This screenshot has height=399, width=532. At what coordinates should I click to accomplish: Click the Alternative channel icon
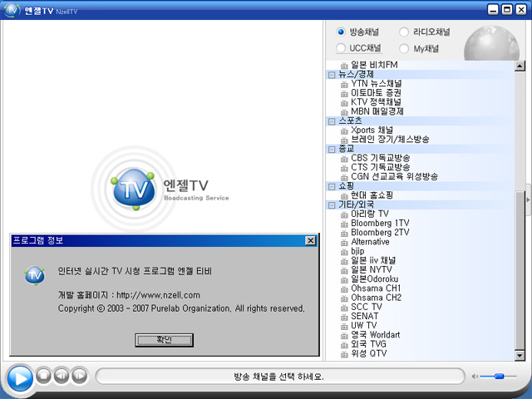click(x=344, y=242)
